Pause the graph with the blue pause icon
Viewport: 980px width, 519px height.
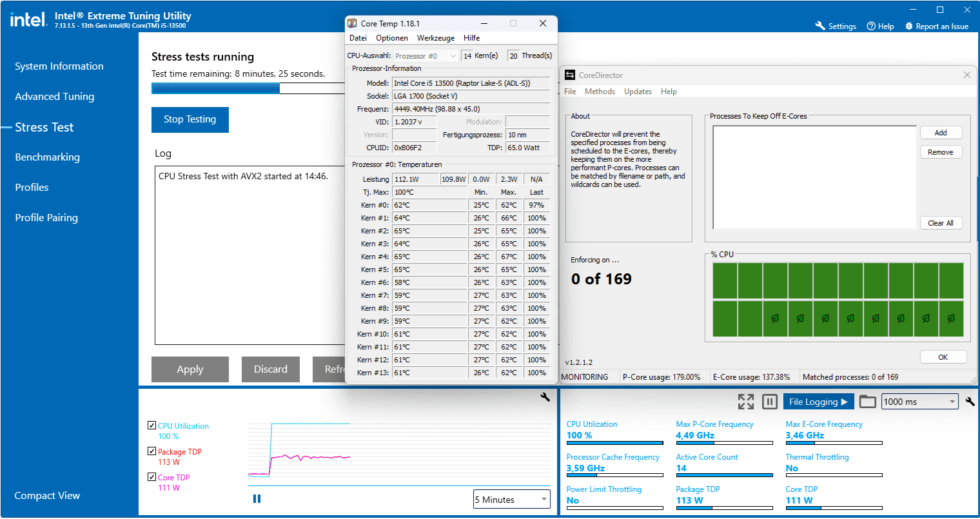(x=257, y=498)
